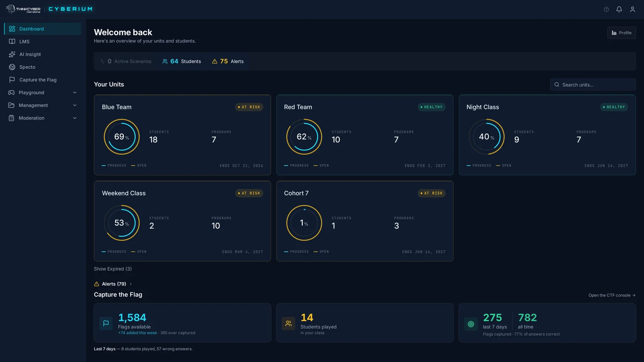Expand the Moderation chevron
The width and height of the screenshot is (644, 362).
pos(75,118)
